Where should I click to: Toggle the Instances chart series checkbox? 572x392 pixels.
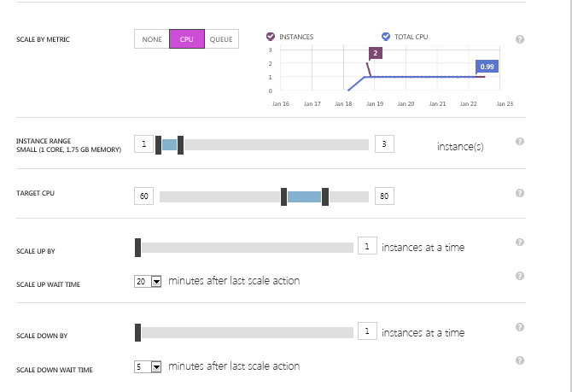pos(271,37)
